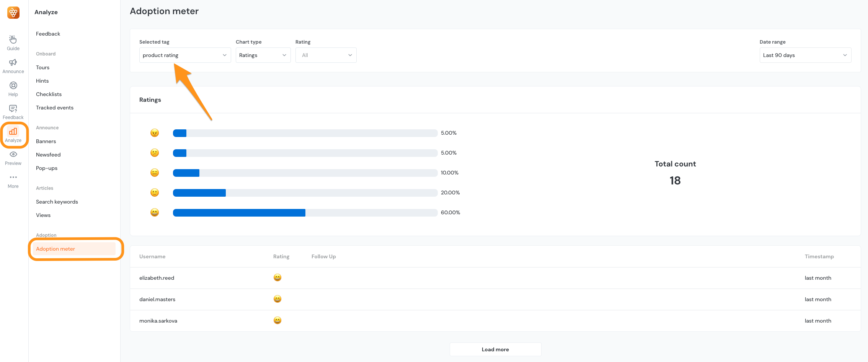Click the Product Fruits logo icon
This screenshot has width=868, height=362.
click(x=13, y=12)
